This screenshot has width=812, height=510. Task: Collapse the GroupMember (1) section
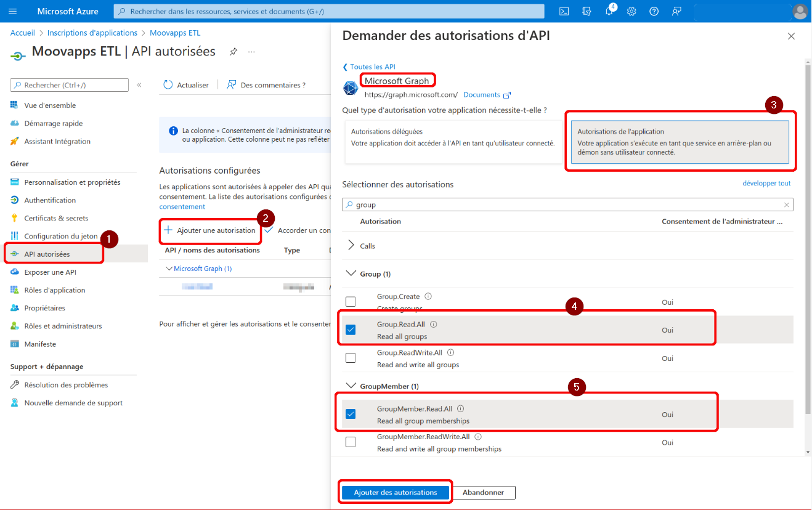pos(352,386)
